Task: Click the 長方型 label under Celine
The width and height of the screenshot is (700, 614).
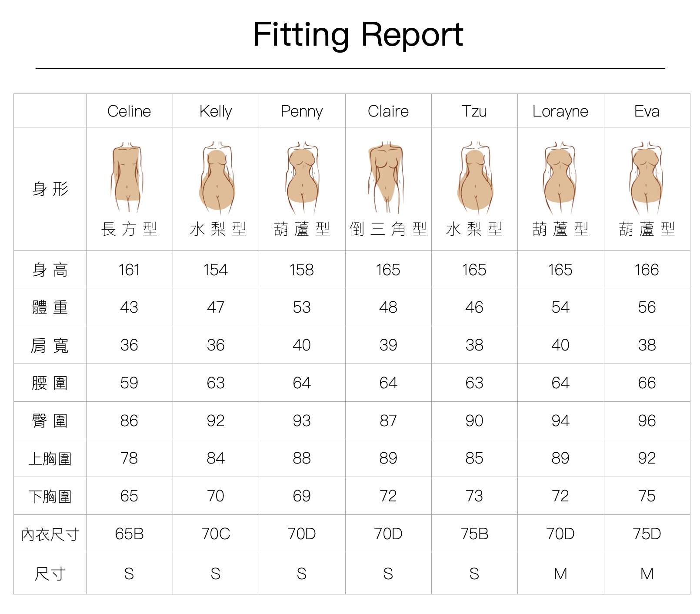Action: pyautogui.click(x=129, y=229)
